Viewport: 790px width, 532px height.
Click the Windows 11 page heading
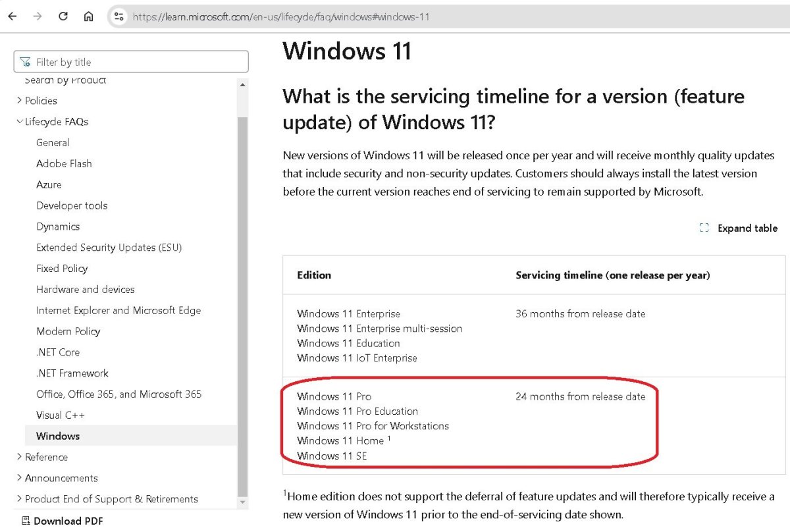click(347, 51)
